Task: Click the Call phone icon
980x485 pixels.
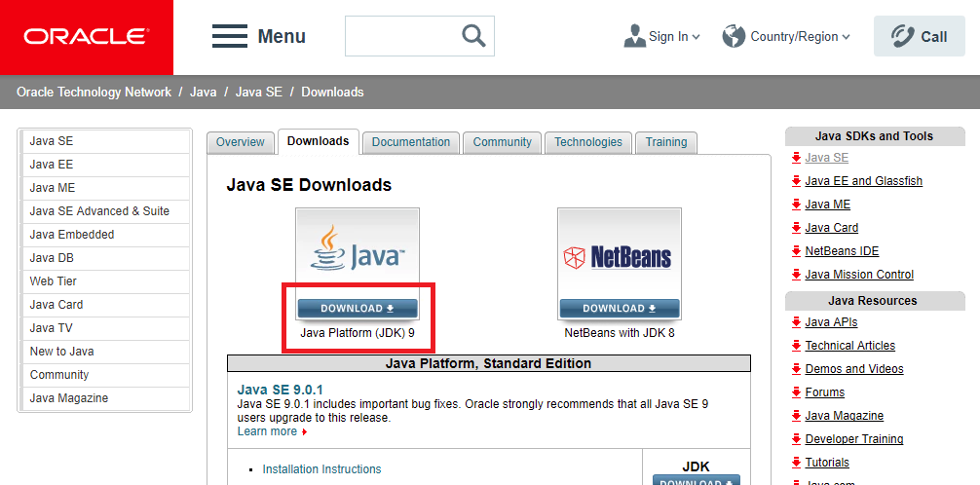Action: click(x=902, y=36)
